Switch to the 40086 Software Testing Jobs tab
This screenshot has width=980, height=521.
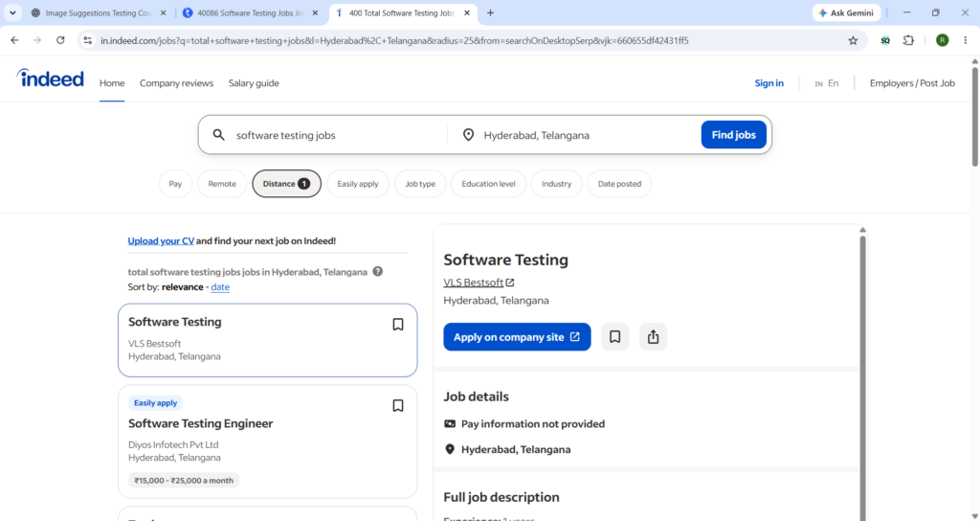pyautogui.click(x=251, y=13)
